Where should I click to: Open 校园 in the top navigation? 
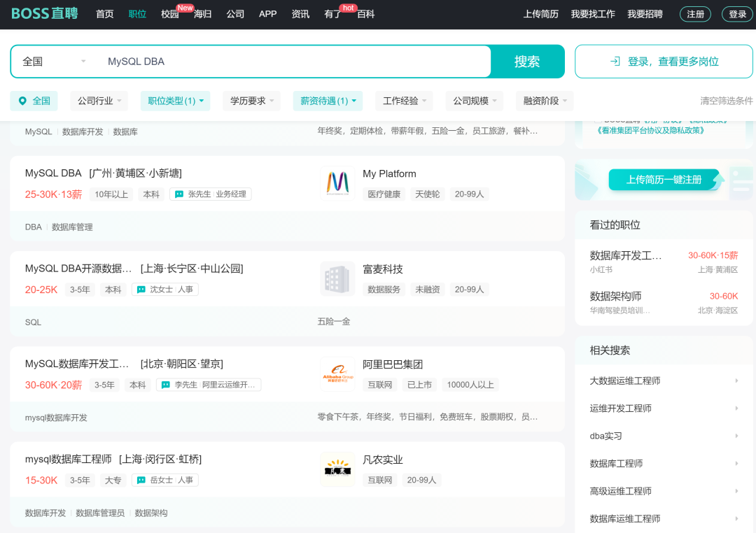[x=169, y=14]
